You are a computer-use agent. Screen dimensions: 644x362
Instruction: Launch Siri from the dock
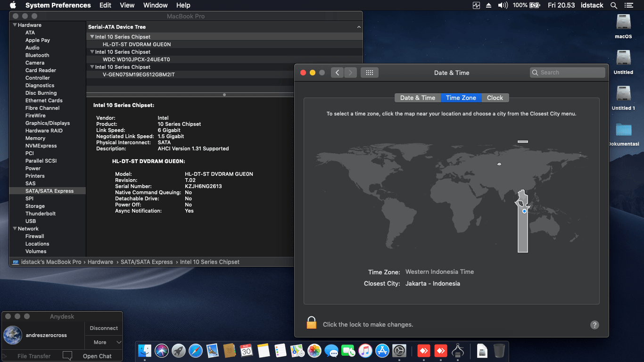click(162, 350)
